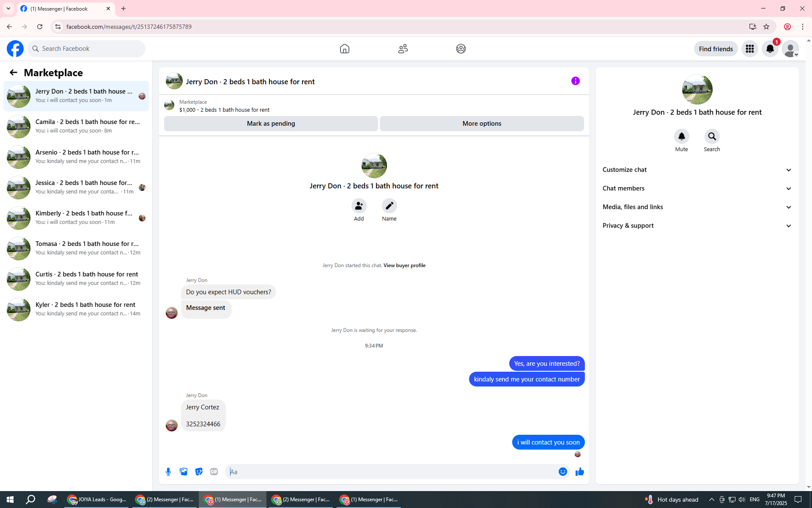Image resolution: width=812 pixels, height=508 pixels.
Task: Open the Kimberly conversation
Action: (x=76, y=218)
